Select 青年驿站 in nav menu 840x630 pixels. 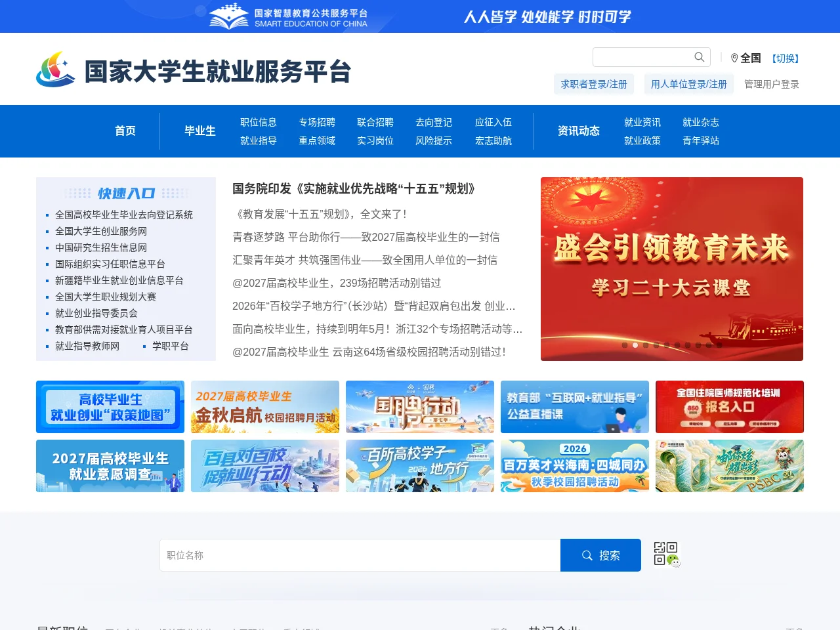tap(701, 140)
